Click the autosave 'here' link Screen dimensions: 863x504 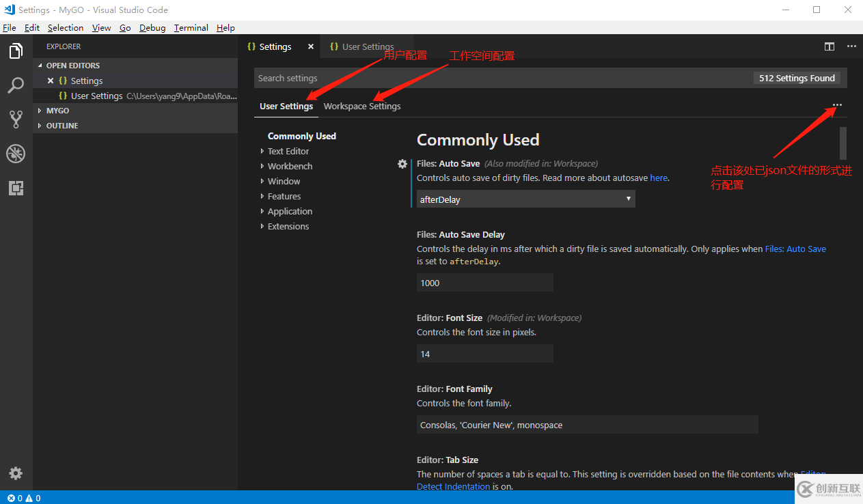point(659,178)
